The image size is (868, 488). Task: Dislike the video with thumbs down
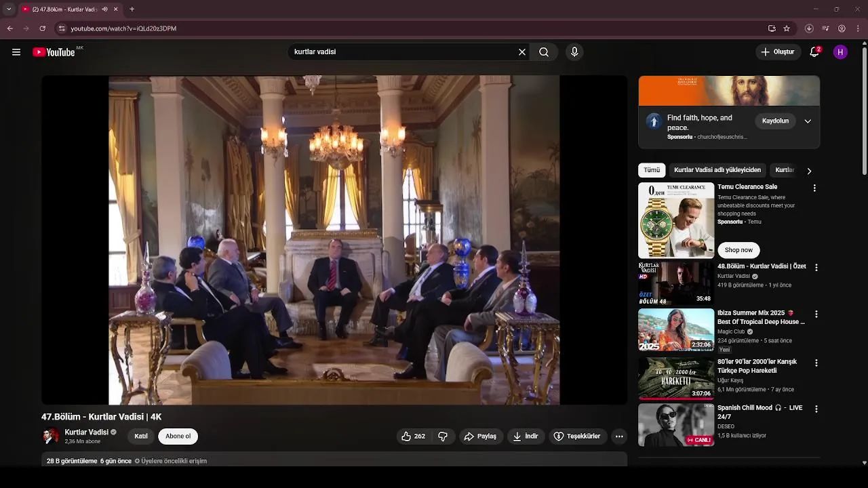(x=443, y=436)
